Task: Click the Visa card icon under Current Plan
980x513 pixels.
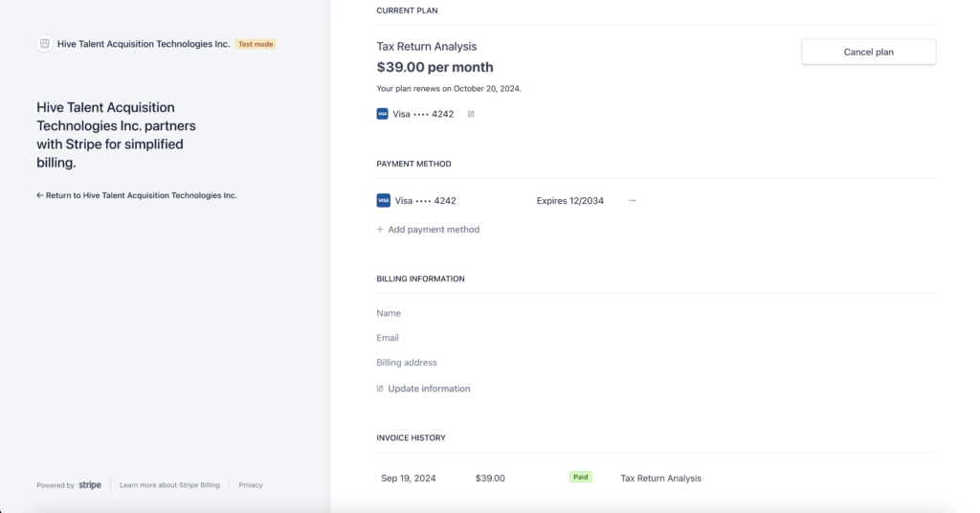Action: click(x=383, y=114)
